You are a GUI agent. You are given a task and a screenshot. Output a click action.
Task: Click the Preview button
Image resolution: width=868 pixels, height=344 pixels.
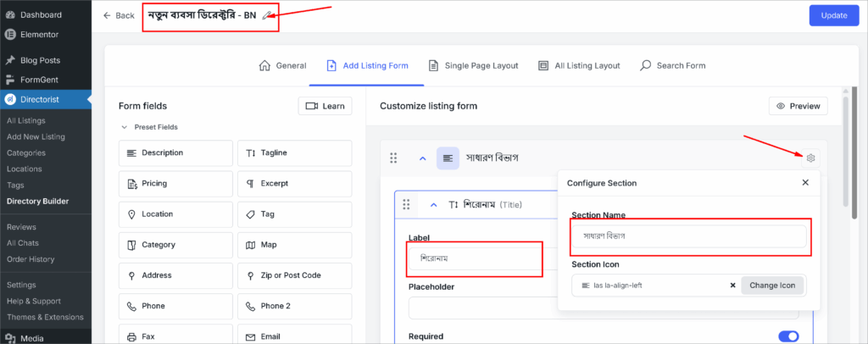pyautogui.click(x=798, y=106)
